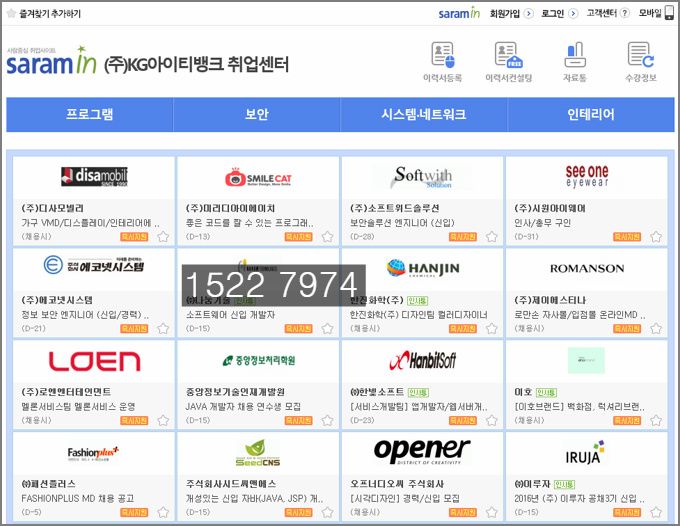Favorite the (주)로엔엔터테인먼트 listing star
The image size is (680, 526).
click(163, 421)
